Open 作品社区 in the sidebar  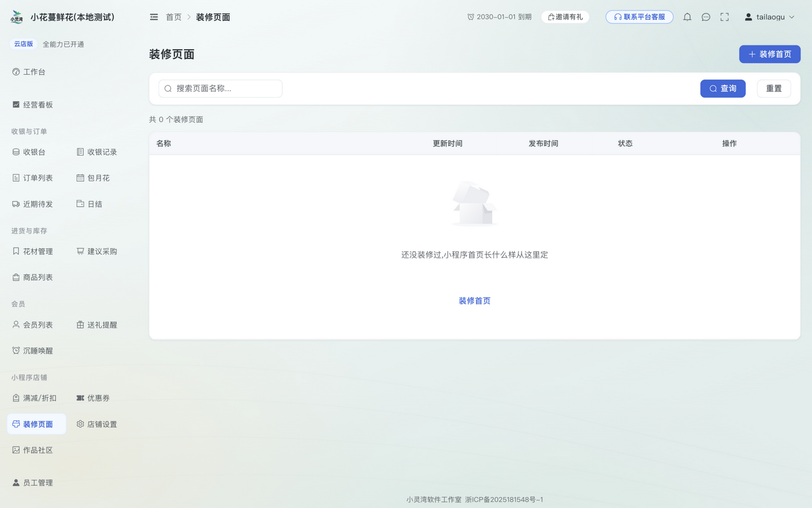[x=37, y=450]
